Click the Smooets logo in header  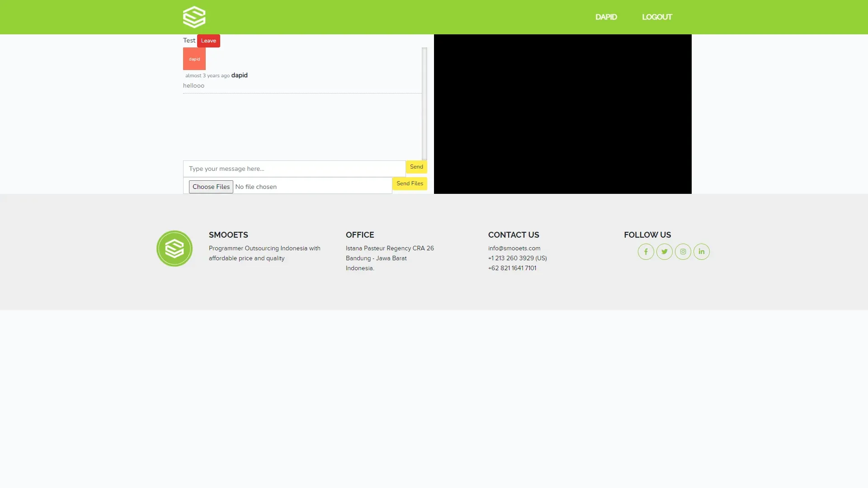[194, 17]
